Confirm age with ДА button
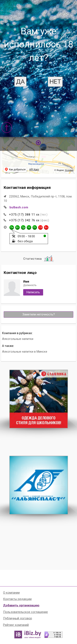This screenshot has height=644, width=77. 21,82
